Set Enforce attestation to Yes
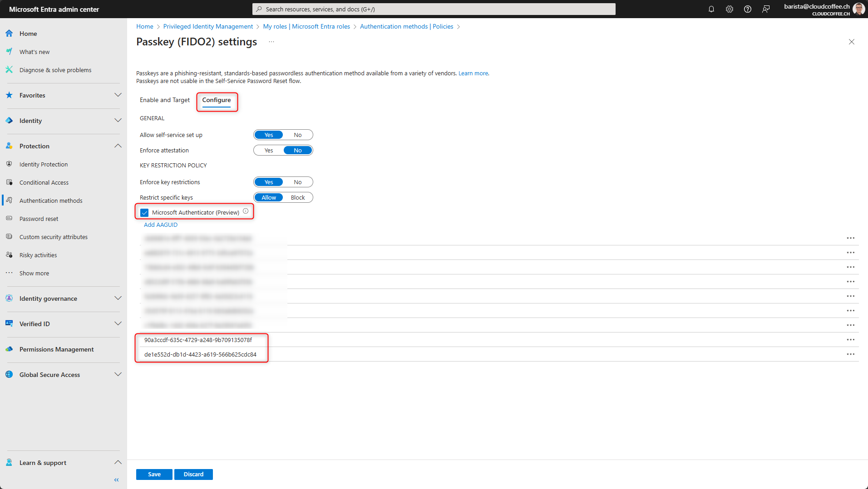 point(269,151)
